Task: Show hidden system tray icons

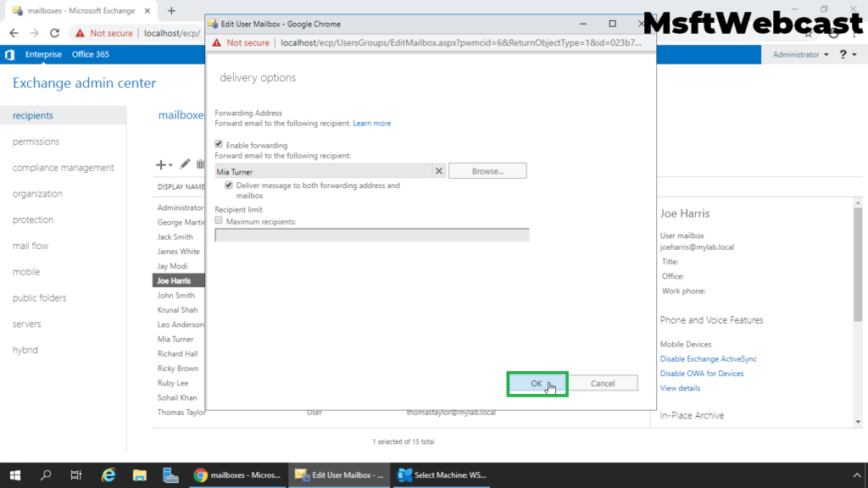Action: click(x=856, y=475)
